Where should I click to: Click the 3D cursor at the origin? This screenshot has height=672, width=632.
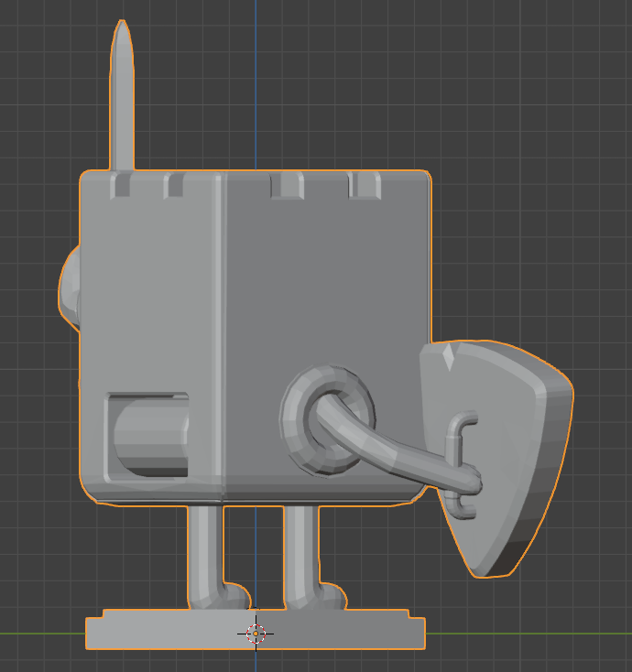tap(256, 634)
